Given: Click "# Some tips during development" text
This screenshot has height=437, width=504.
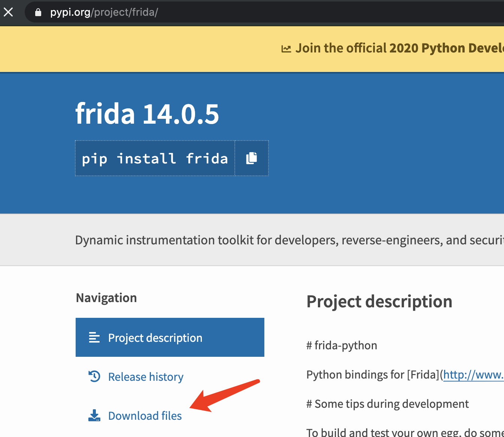Looking at the screenshot, I should pyautogui.click(x=387, y=404).
